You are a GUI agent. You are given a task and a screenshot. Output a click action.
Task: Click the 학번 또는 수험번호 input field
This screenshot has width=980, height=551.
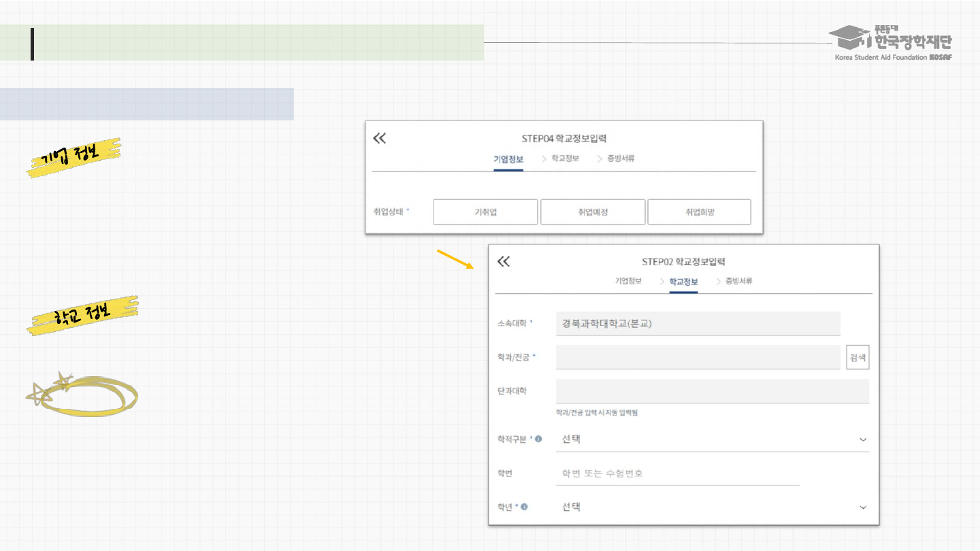(x=677, y=473)
